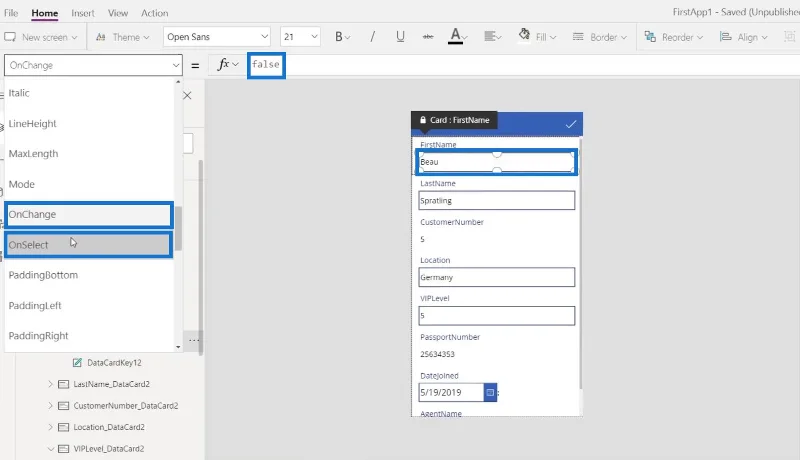Open the View tab
This screenshot has height=460, width=800.
(x=118, y=13)
